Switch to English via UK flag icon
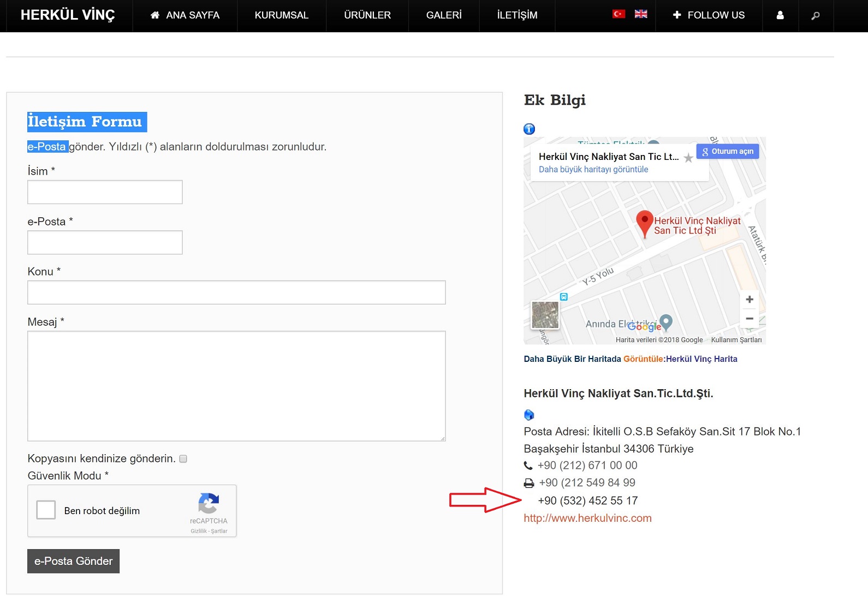 [x=641, y=14]
